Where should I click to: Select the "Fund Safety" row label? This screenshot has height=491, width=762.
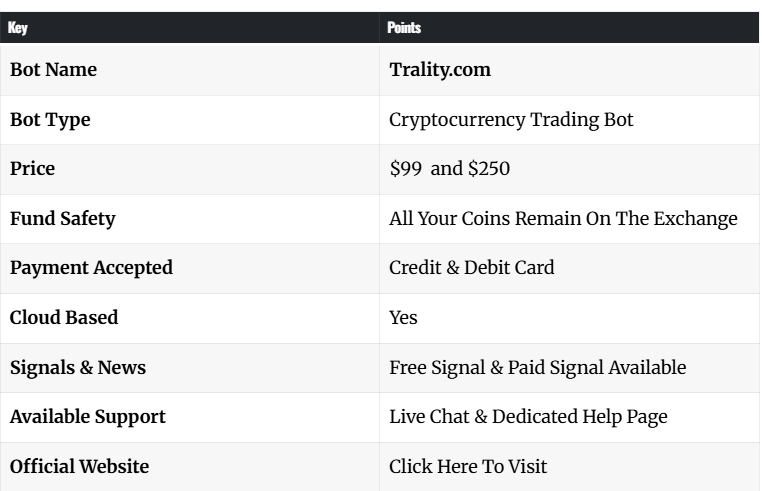pos(62,219)
